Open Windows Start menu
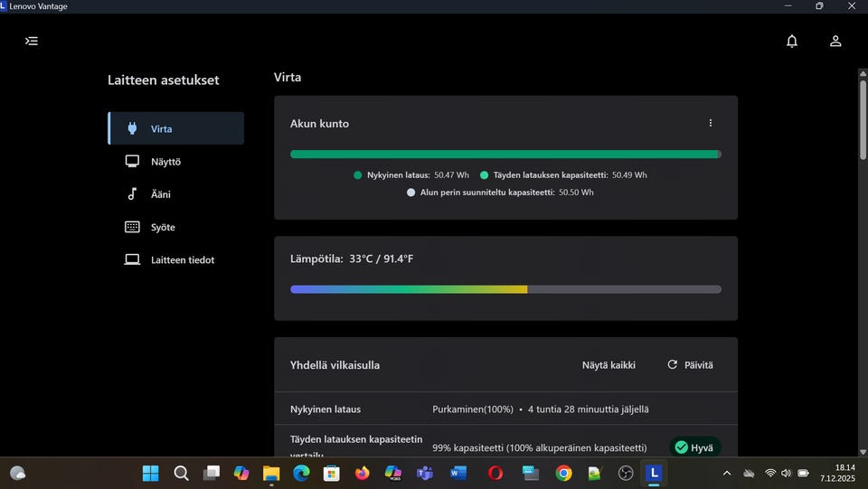 [x=151, y=474]
